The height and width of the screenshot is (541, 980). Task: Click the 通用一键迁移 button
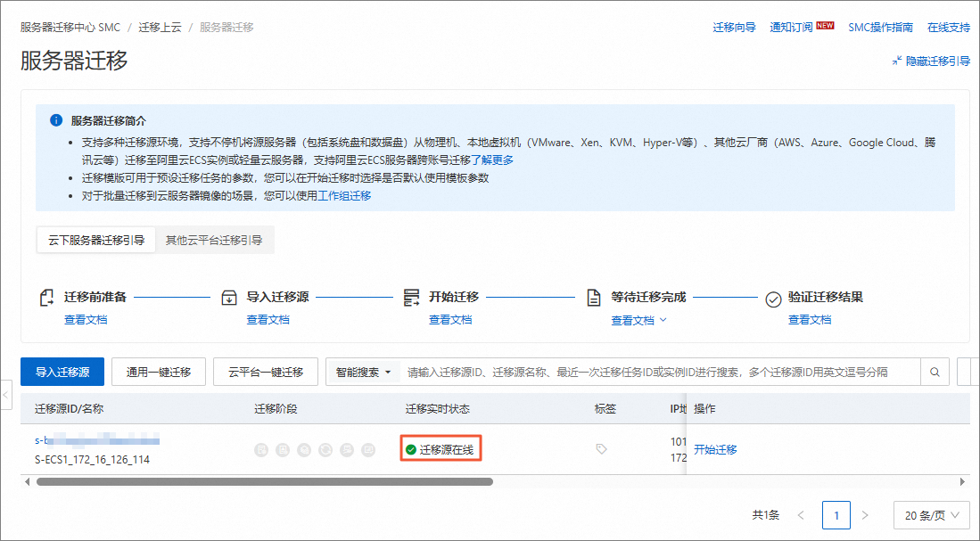pyautogui.click(x=159, y=372)
